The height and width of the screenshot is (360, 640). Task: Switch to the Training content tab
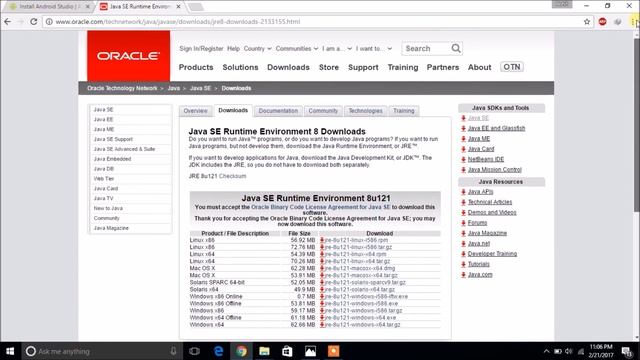click(x=404, y=111)
